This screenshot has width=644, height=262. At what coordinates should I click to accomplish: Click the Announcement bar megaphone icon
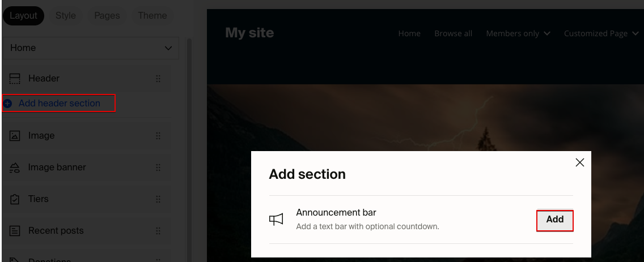[276, 220]
